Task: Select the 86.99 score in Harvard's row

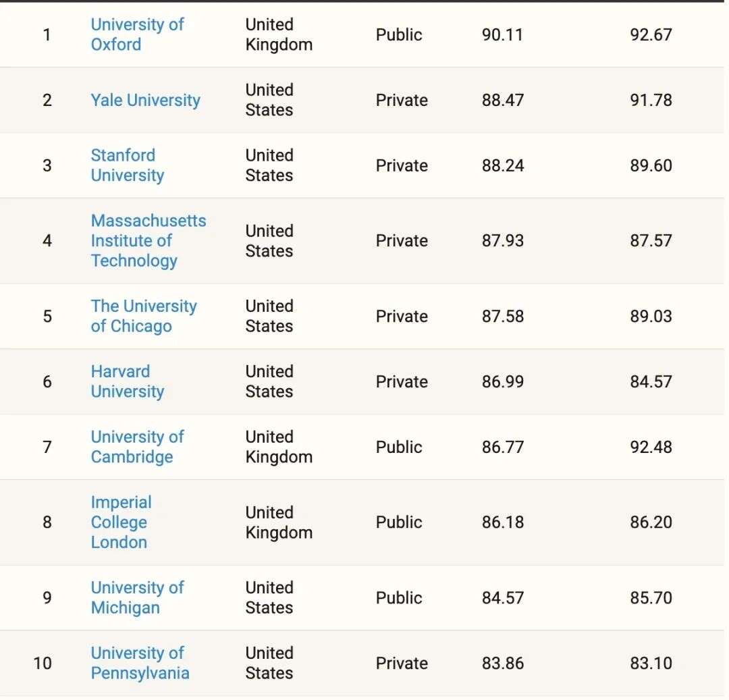Action: click(x=502, y=381)
